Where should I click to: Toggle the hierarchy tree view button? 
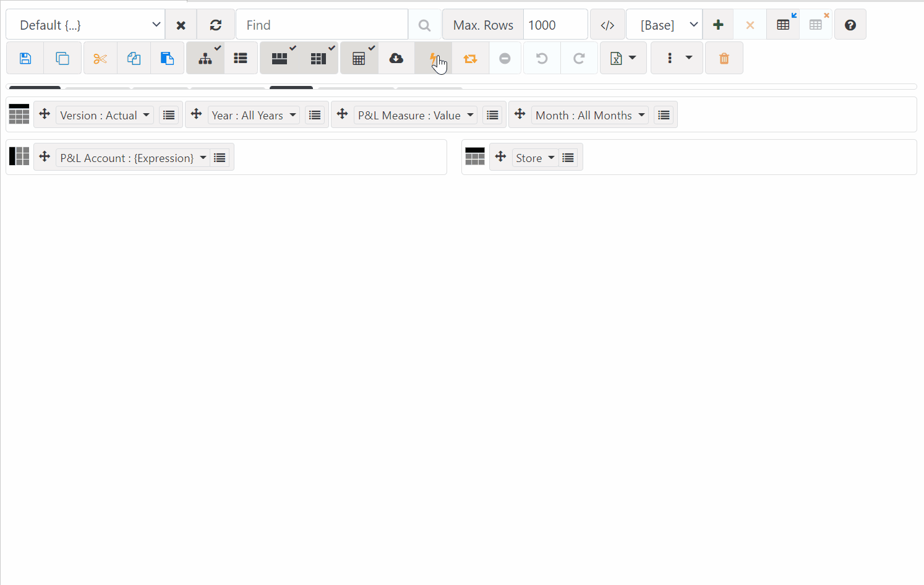click(x=205, y=59)
